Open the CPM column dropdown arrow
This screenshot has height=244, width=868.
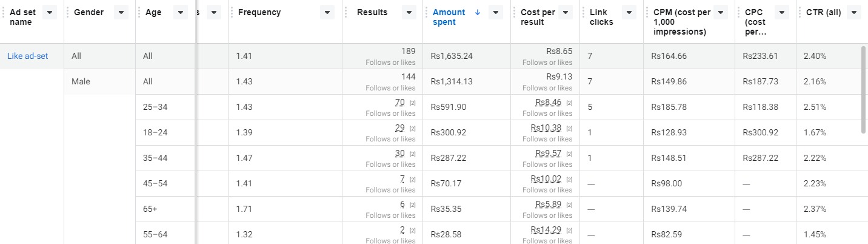point(720,13)
